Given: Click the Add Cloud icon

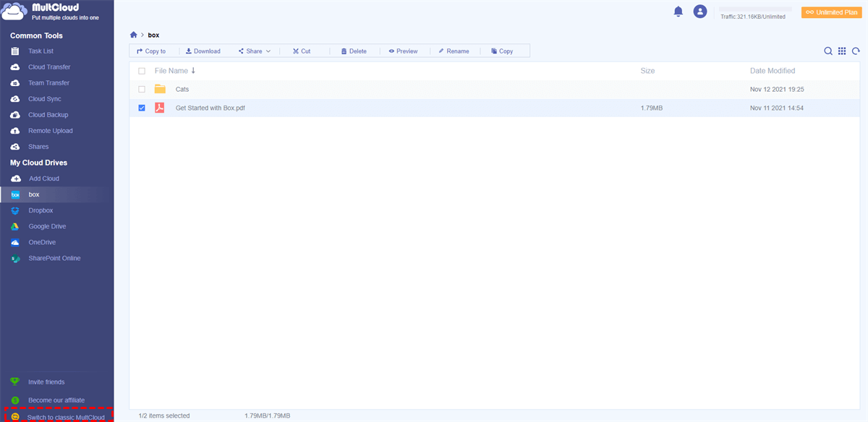Looking at the screenshot, I should tap(15, 178).
